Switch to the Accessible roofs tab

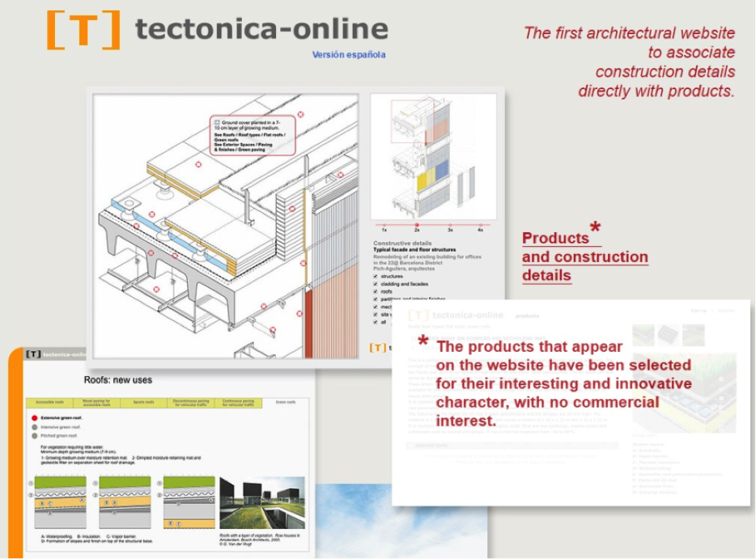49,402
